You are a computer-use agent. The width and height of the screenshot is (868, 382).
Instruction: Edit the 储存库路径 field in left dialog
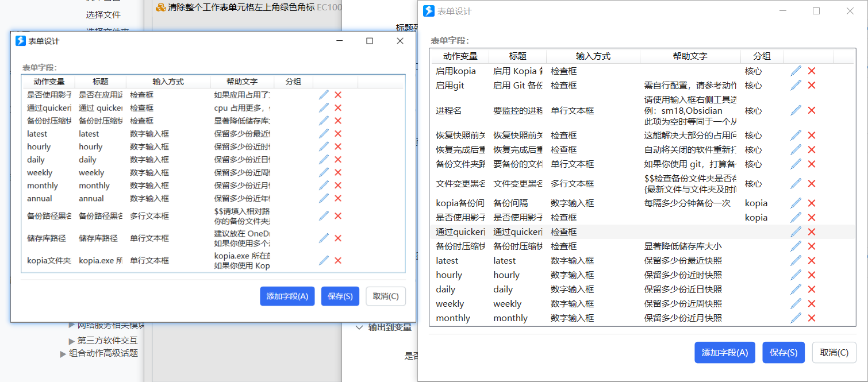324,237
